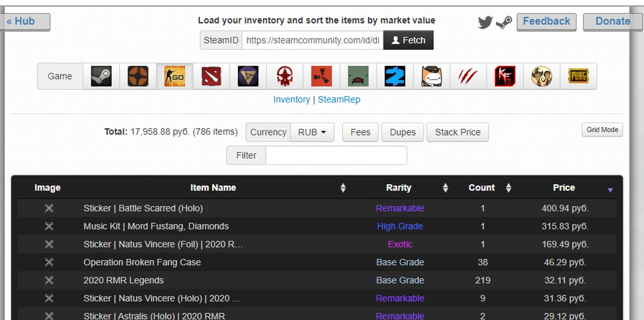Click the count value 38
The image size is (644, 320).
(x=483, y=262)
